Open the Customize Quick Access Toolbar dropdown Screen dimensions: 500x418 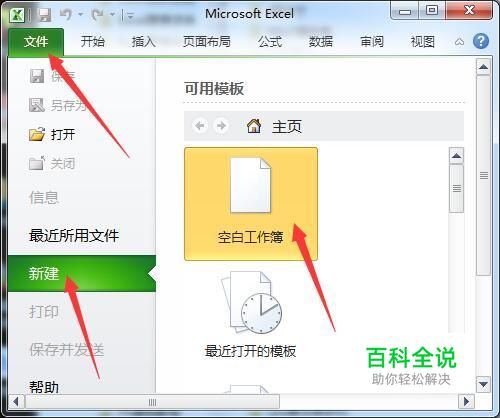pyautogui.click(x=131, y=16)
